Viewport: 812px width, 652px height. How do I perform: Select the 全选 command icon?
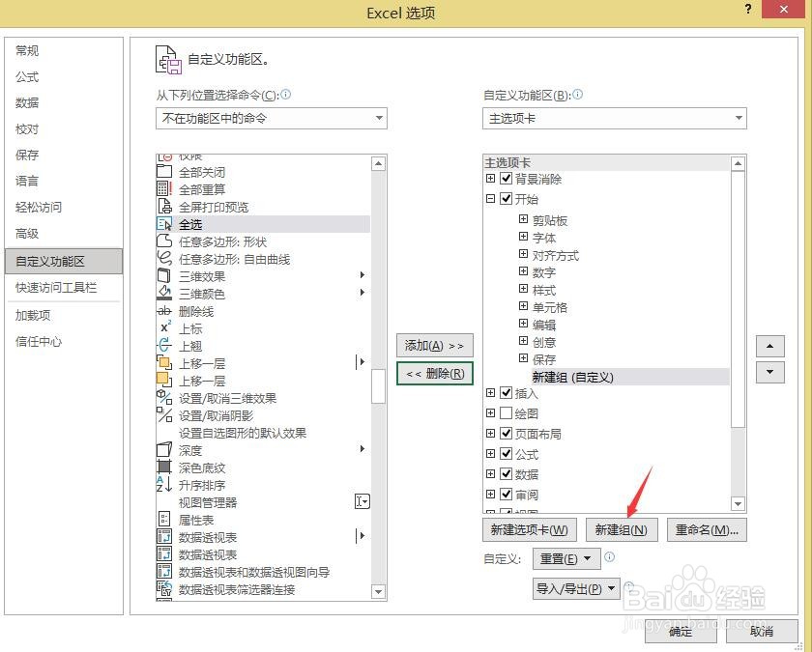tap(164, 224)
